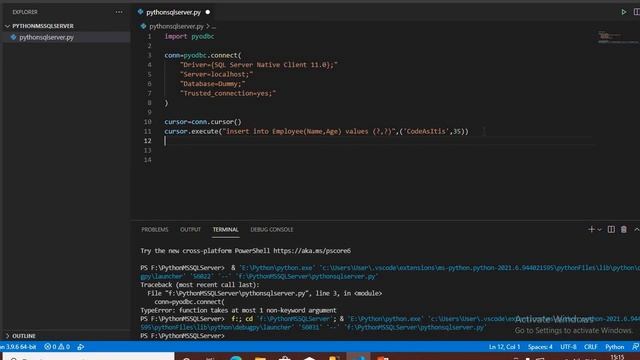Click the 'Server=localhost;' string
Viewport: 640px width, 360px height.
click(x=216, y=74)
